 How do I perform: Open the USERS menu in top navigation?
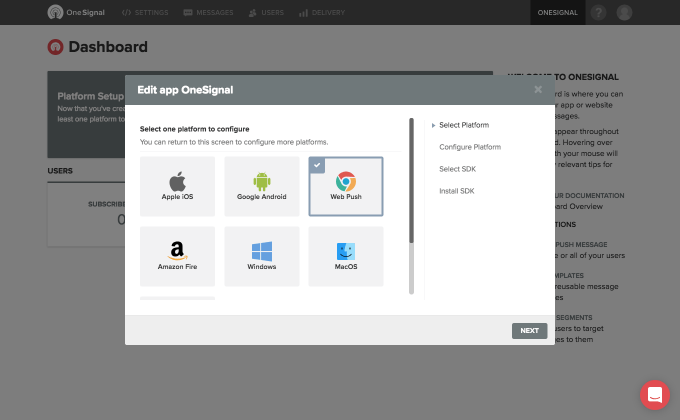(266, 13)
